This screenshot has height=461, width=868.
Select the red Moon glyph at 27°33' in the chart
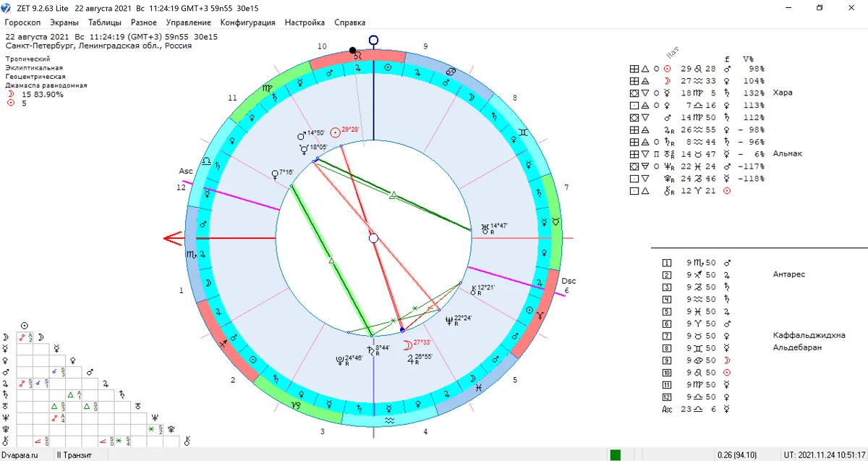pos(408,345)
